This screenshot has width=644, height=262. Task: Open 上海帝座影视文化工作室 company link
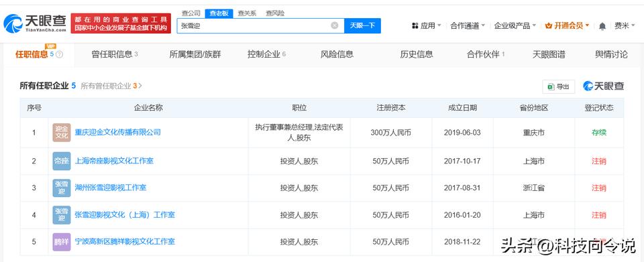114,161
